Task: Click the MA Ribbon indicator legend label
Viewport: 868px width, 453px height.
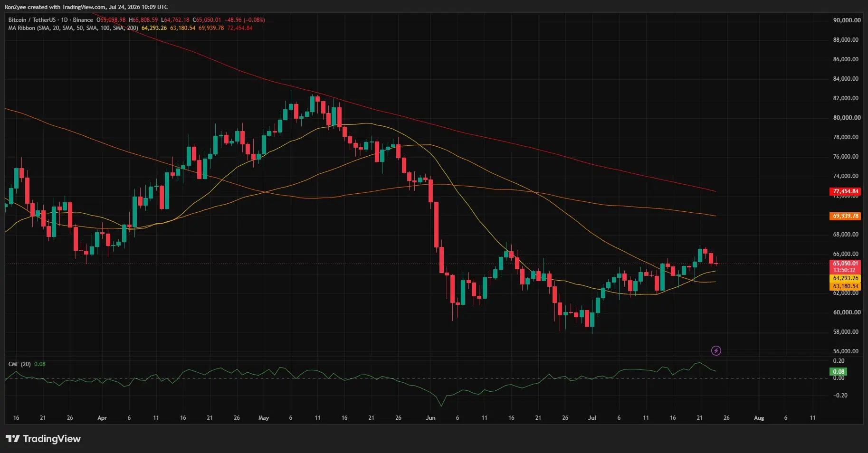Action: (73, 28)
